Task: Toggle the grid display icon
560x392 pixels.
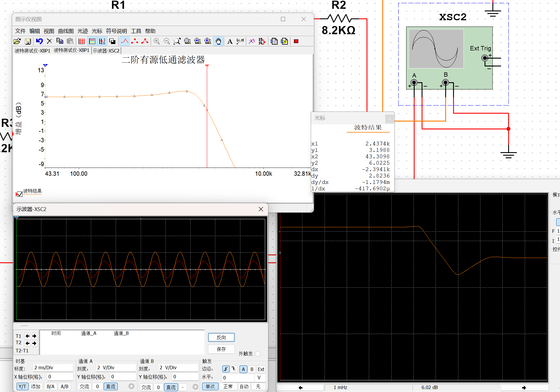Action: coord(82,41)
